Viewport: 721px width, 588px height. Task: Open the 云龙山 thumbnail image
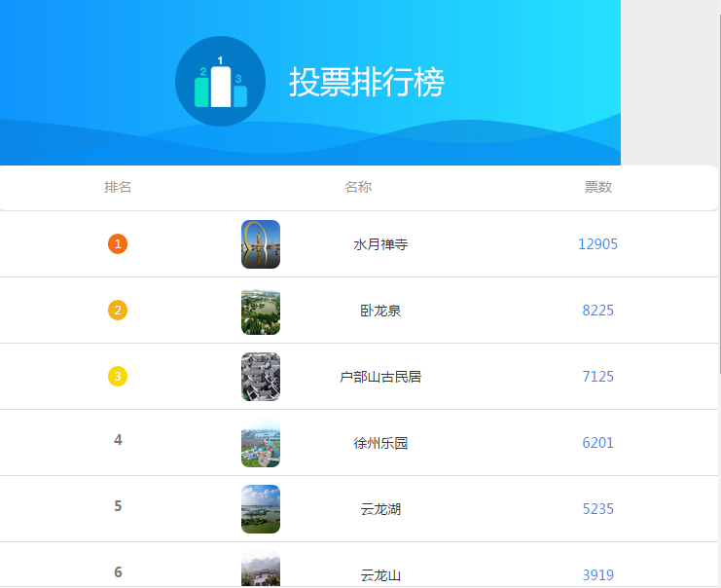click(x=261, y=570)
